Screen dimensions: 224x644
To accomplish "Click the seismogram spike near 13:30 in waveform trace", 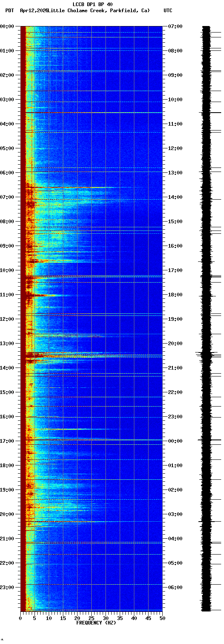I will pos(207,355).
